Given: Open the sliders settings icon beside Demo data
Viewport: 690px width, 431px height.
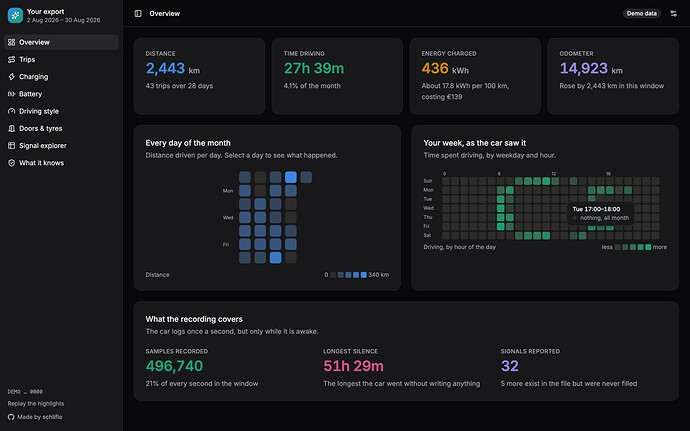Looking at the screenshot, I should click(x=673, y=14).
